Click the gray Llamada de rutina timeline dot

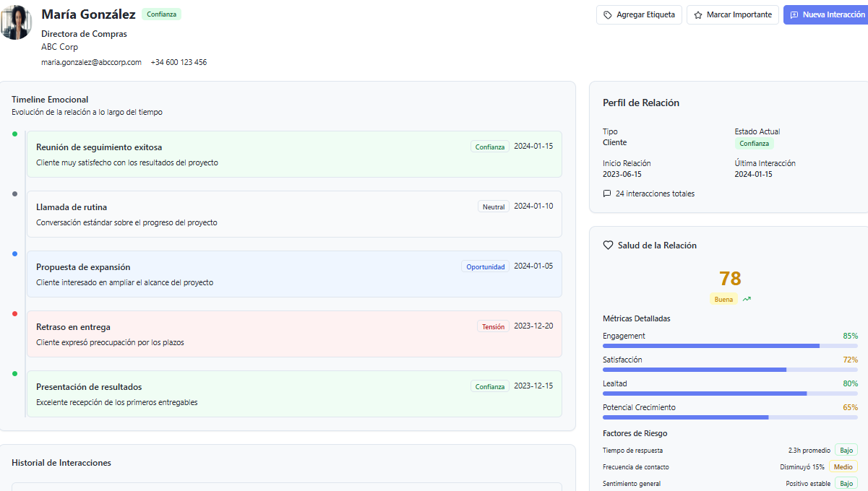pyautogui.click(x=14, y=194)
